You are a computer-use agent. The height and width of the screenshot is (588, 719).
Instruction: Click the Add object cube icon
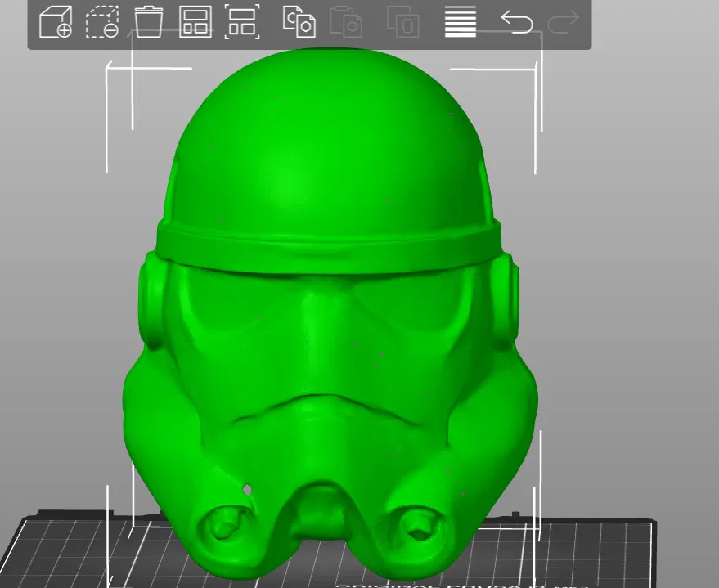coord(56,21)
